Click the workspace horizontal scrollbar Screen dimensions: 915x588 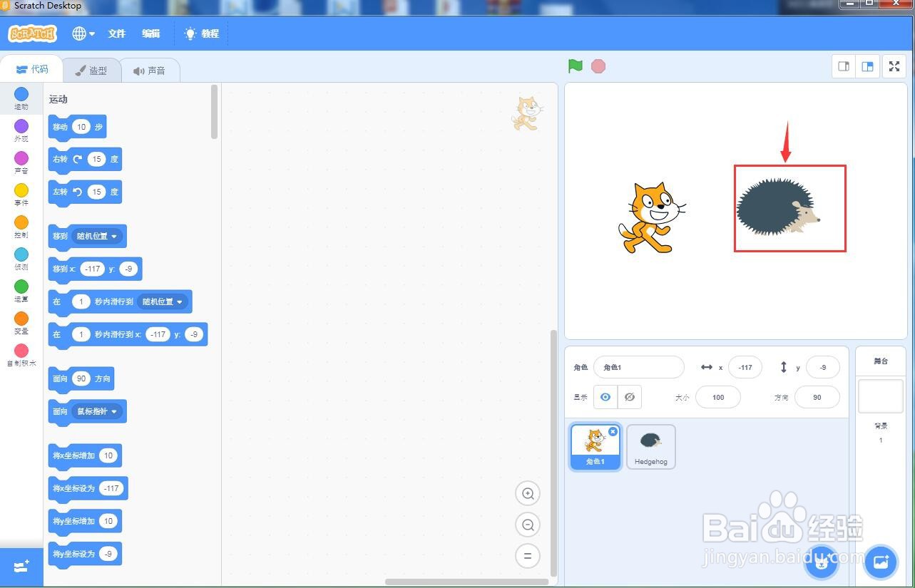[x=466, y=582]
